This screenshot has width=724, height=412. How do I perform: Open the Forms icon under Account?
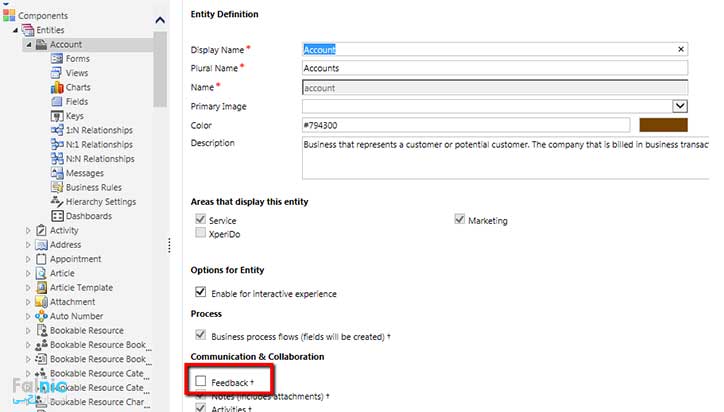click(57, 58)
